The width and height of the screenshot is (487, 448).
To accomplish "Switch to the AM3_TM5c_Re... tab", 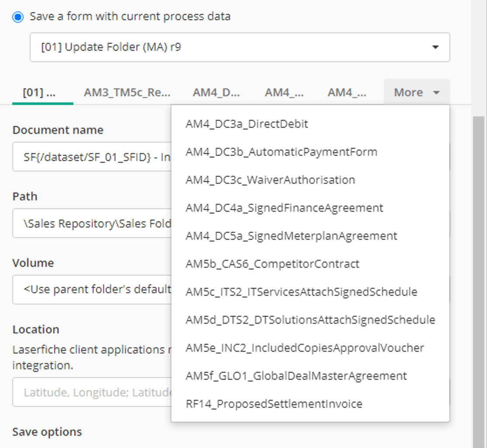I will click(x=127, y=92).
